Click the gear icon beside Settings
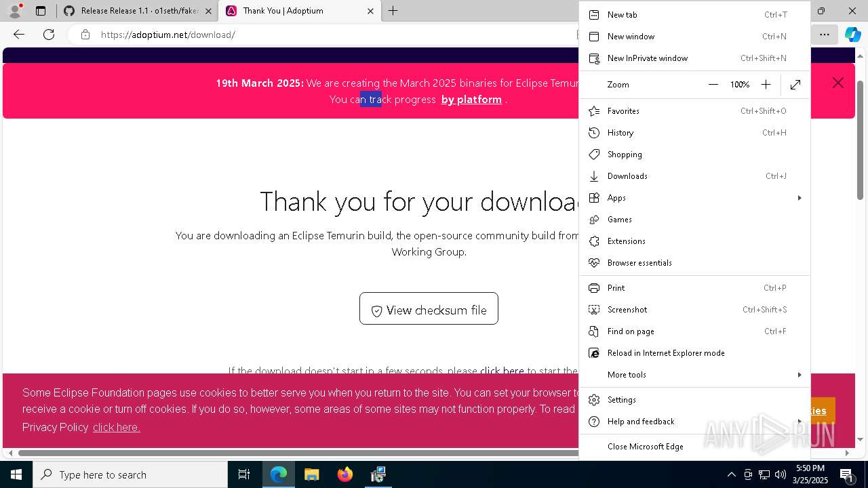Screen dimensions: 868x488 [594, 400]
